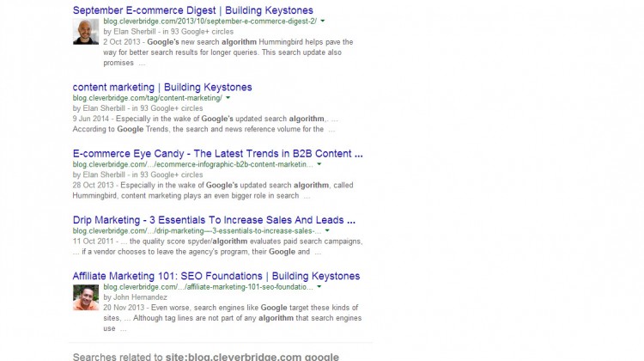This screenshot has height=361, width=644.
Task: Click 'Searches related to site:blog.cleverbridge.com' heading
Action: pyautogui.click(x=206, y=357)
